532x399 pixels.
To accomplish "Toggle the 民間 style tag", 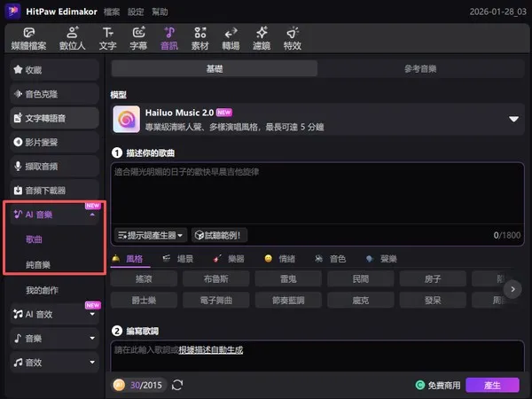I will click(360, 279).
